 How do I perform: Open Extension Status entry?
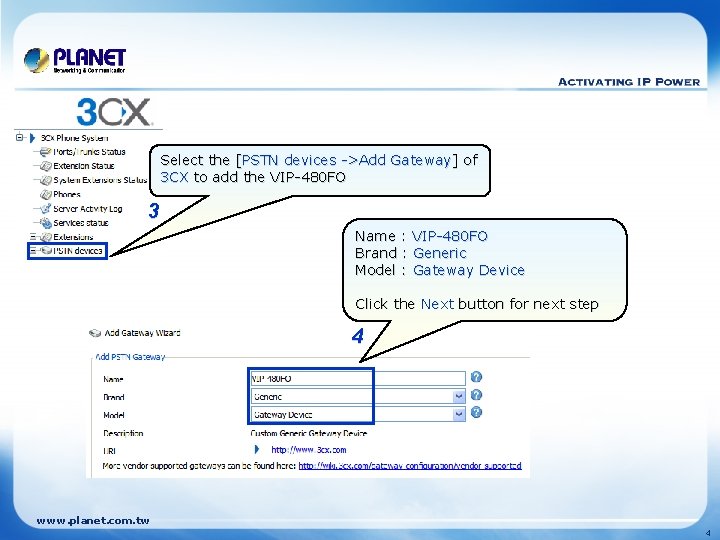click(x=84, y=166)
